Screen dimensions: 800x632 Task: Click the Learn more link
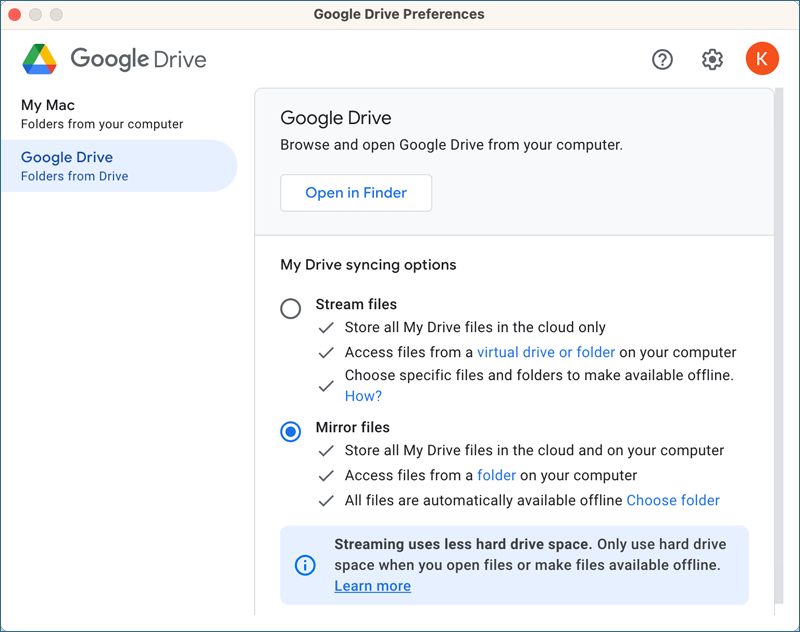(372, 586)
